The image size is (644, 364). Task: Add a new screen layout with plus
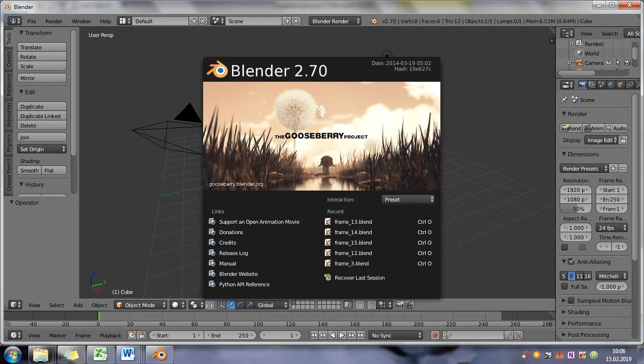(194, 21)
